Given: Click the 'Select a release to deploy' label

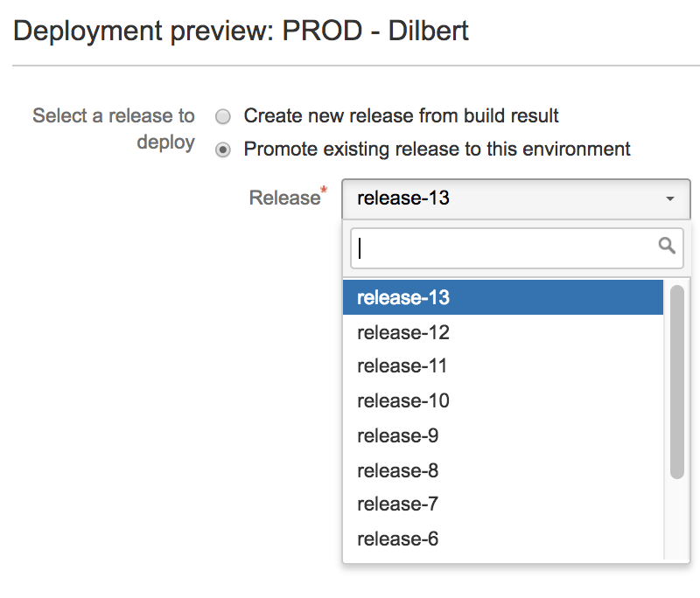Looking at the screenshot, I should coord(114,129).
